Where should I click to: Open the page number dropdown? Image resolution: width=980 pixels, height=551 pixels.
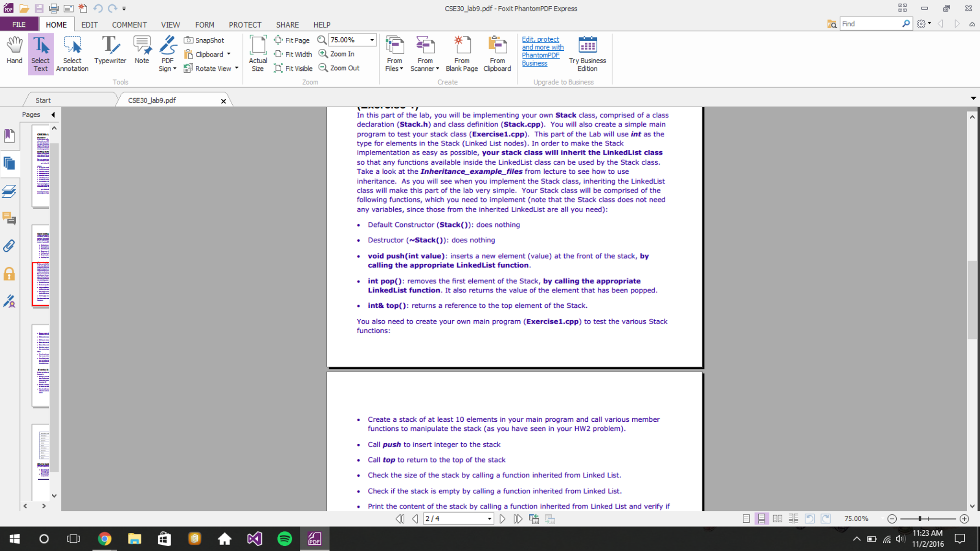pos(489,519)
